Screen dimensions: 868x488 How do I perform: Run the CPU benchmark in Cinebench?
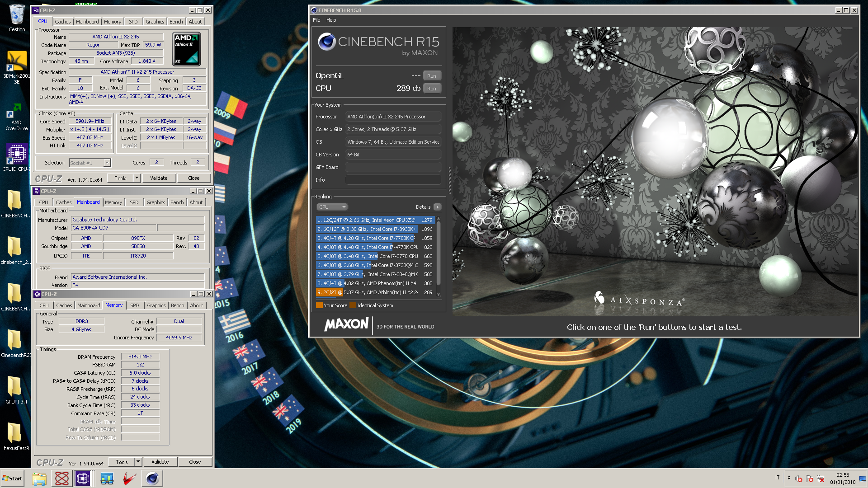(x=432, y=89)
